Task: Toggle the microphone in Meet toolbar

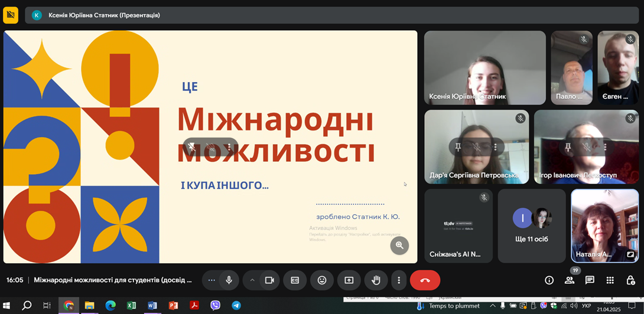Action: click(x=229, y=280)
